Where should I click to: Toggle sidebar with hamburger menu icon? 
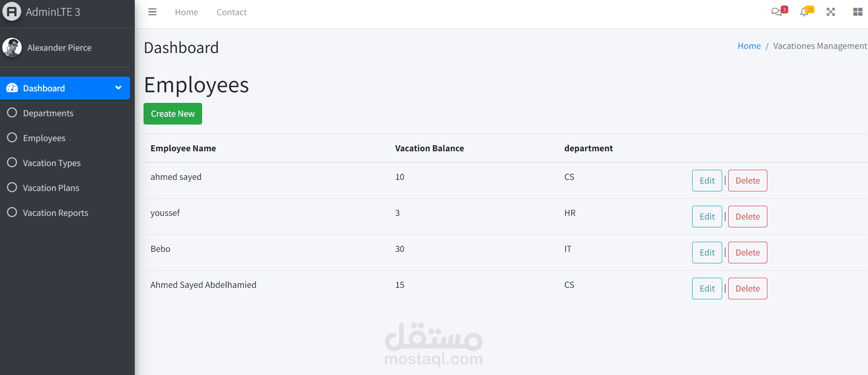[152, 12]
